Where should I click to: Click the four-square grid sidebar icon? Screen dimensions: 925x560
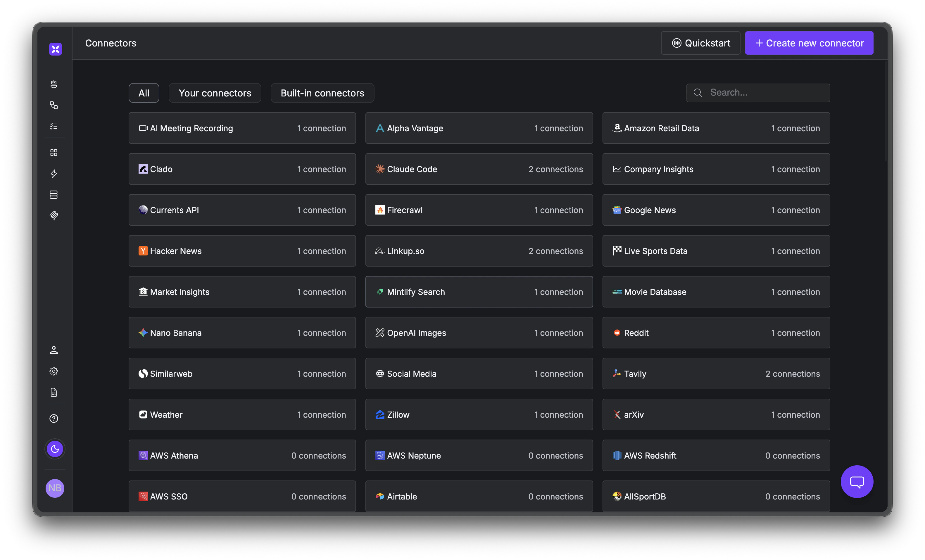(x=54, y=152)
